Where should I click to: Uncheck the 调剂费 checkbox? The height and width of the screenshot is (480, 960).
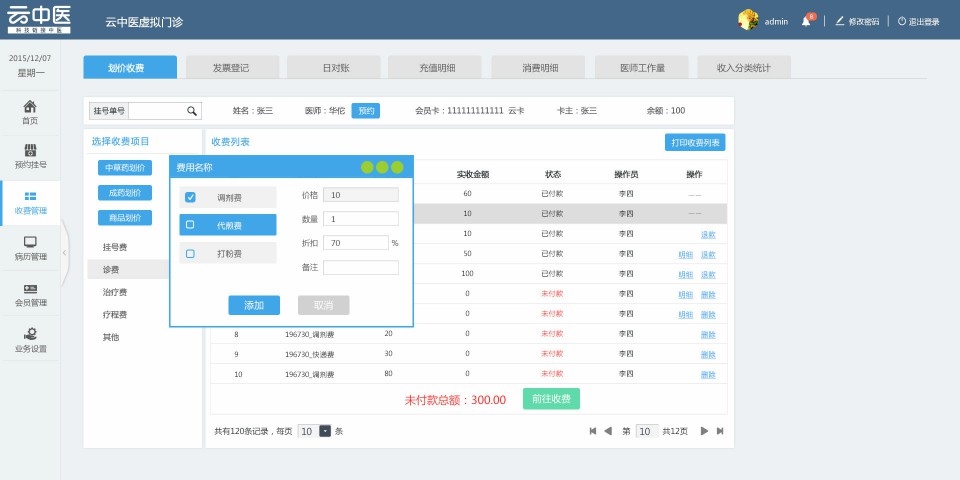[190, 197]
